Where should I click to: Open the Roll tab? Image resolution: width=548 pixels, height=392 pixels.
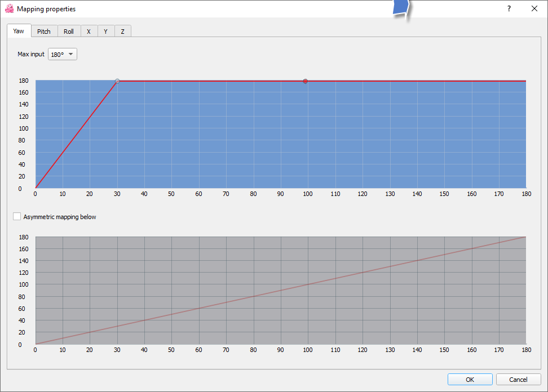pyautogui.click(x=69, y=32)
